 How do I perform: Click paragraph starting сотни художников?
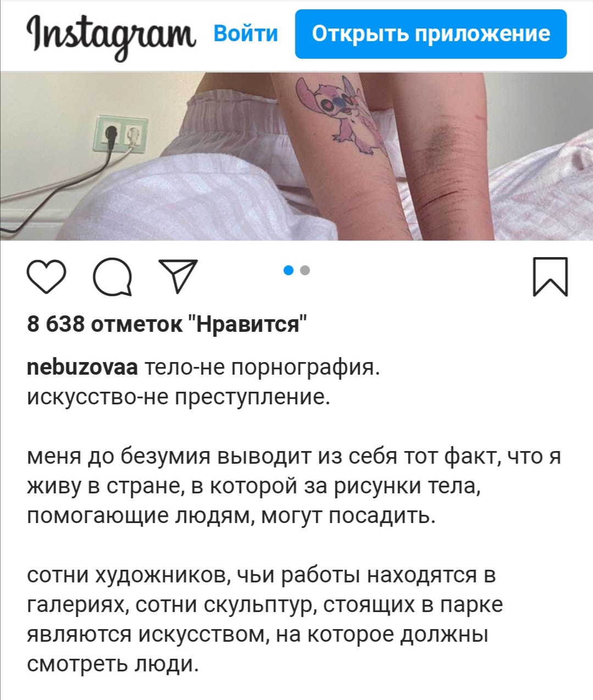265,619
